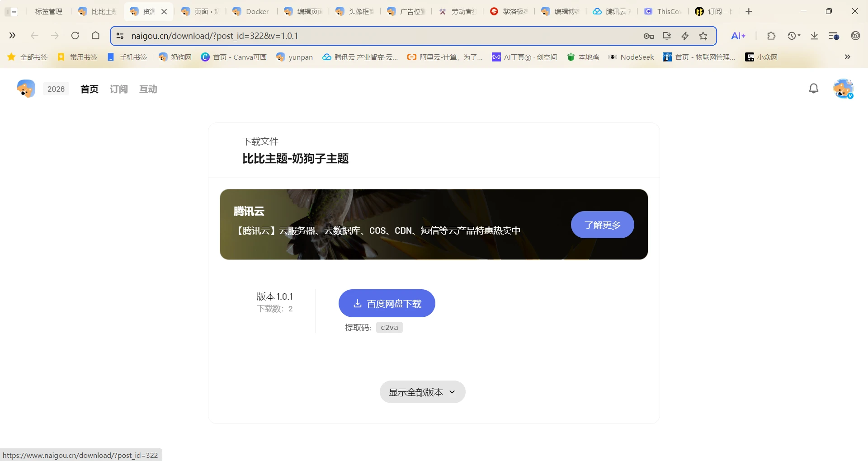This screenshot has width=868, height=461.
Task: Open the NodeSeek bookmark
Action: (x=631, y=57)
